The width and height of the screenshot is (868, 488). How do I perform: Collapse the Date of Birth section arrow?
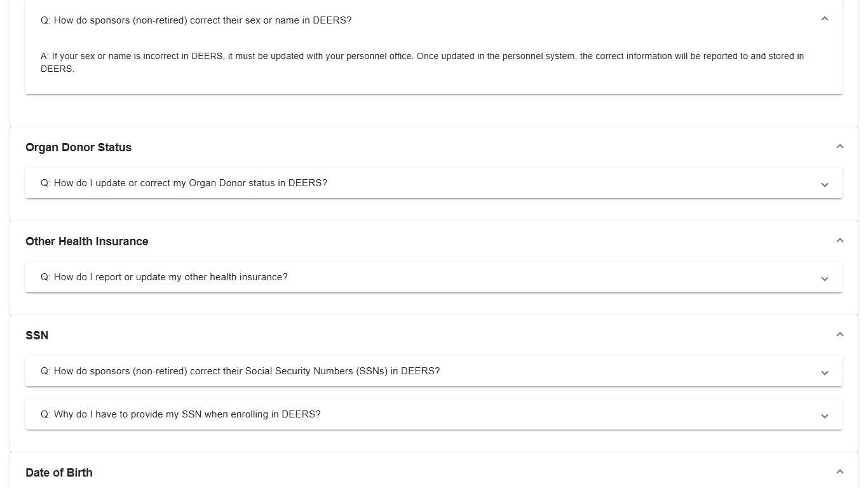(x=839, y=472)
